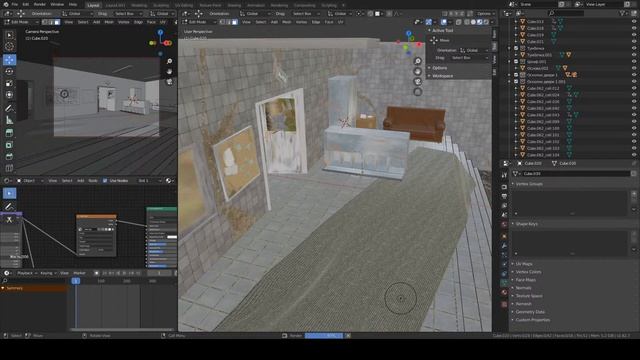The height and width of the screenshot is (360, 640).
Task: Click the zoom magnifier in User Perspective viewport
Action: point(418,61)
